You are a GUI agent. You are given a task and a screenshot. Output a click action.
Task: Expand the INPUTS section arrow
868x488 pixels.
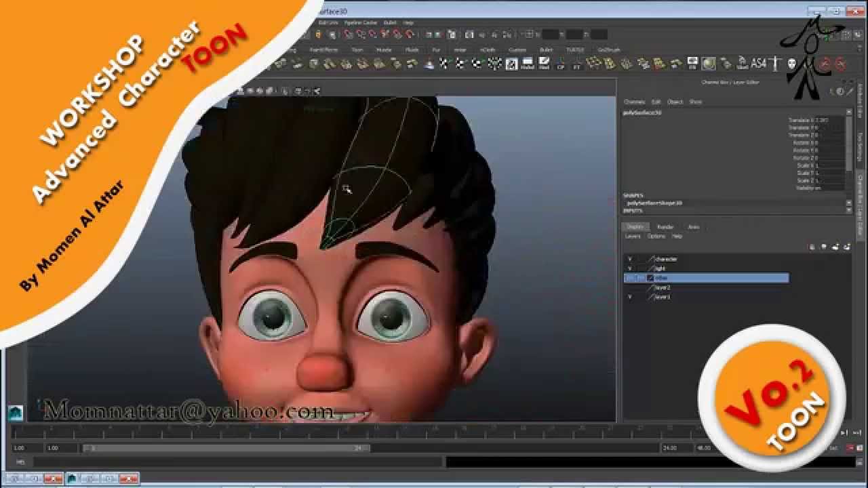848,211
